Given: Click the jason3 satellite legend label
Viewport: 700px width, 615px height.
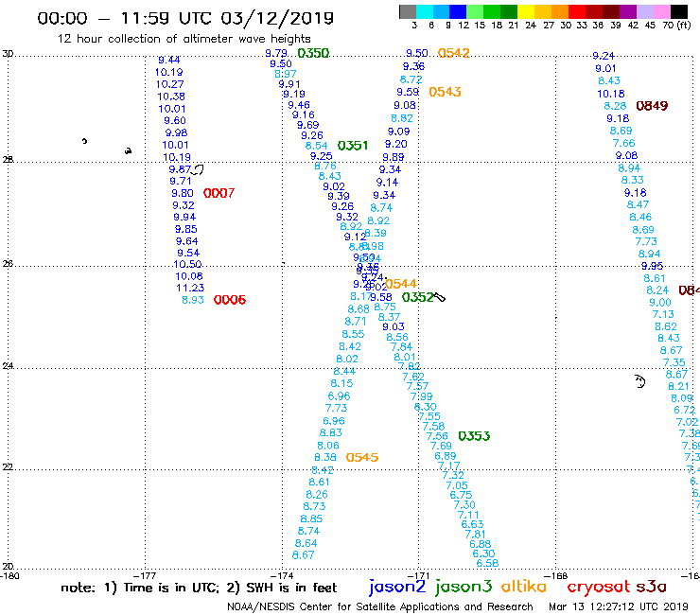Looking at the screenshot, I should coord(464,587).
